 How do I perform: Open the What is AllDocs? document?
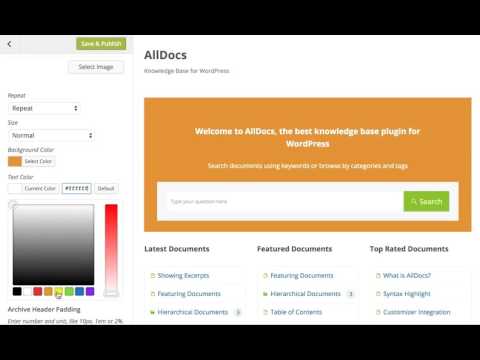click(x=407, y=275)
